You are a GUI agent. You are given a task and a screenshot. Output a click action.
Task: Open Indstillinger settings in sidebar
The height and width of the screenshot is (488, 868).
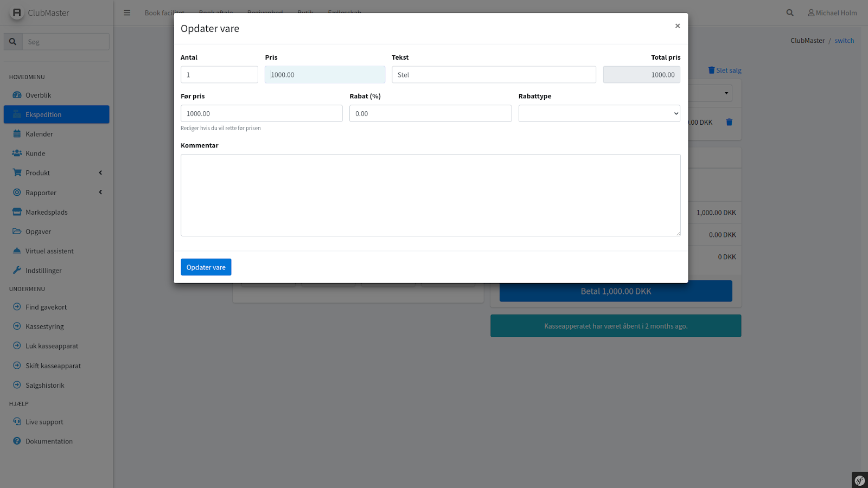tap(43, 271)
